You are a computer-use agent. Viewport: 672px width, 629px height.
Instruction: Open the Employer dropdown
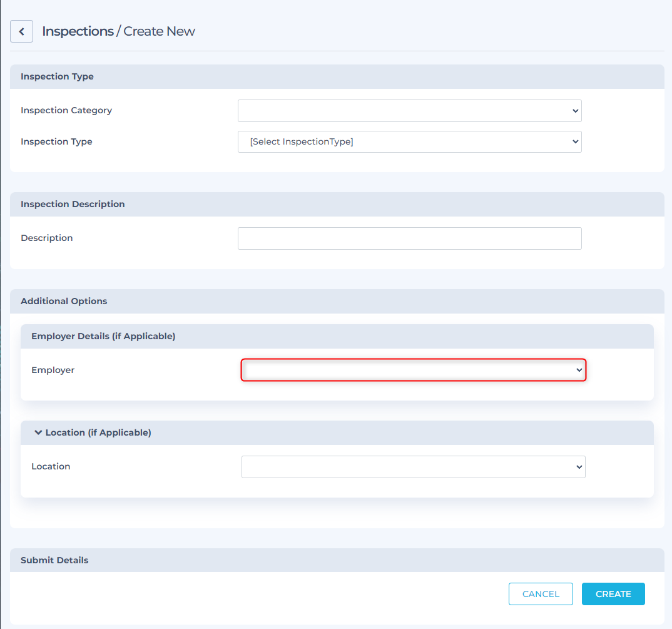(x=413, y=370)
